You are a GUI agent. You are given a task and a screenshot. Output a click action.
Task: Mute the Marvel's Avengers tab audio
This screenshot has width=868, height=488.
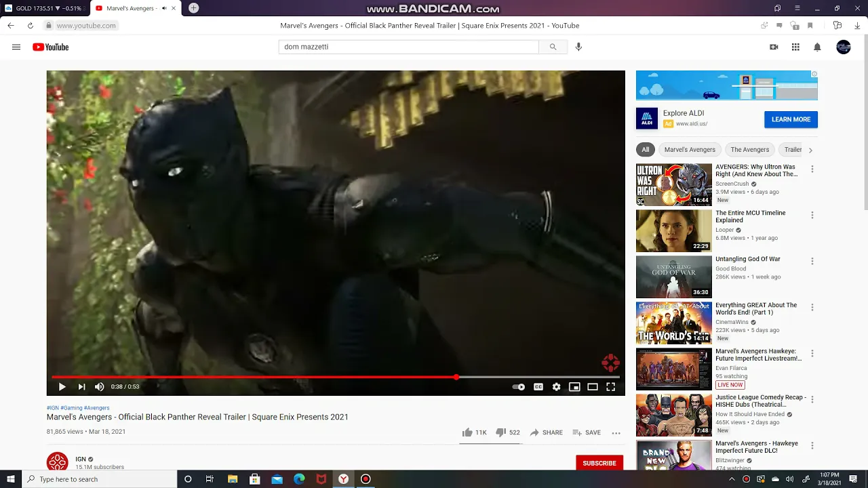(x=164, y=8)
